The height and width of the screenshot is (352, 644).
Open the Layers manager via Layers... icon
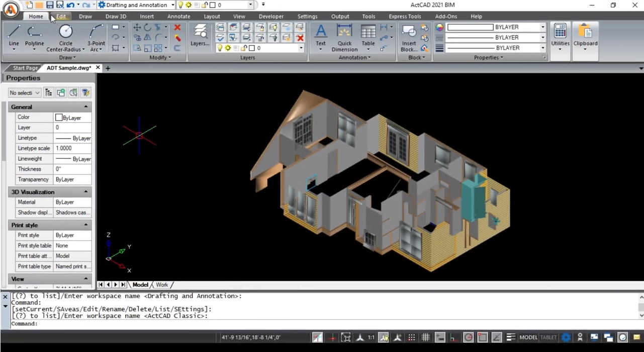tap(200, 35)
